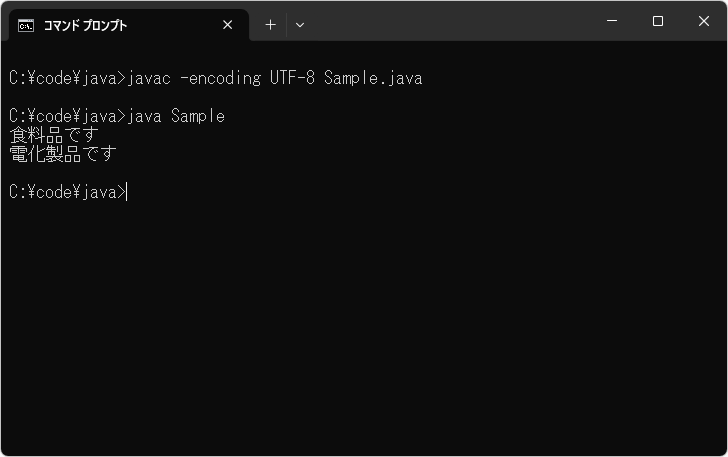Click the last C:\code\java> prompt

66,192
